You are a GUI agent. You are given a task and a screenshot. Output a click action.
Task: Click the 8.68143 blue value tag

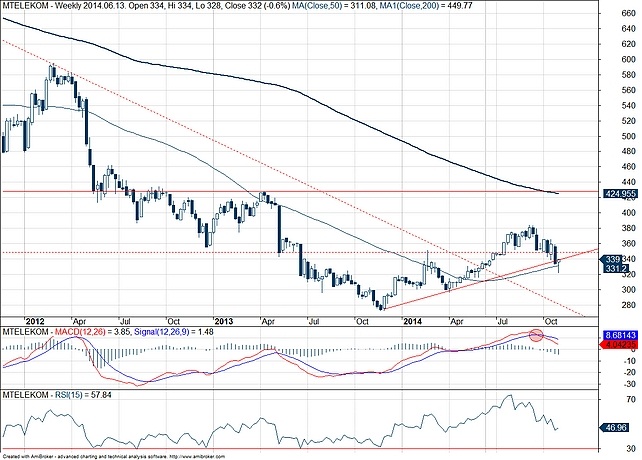click(x=621, y=335)
